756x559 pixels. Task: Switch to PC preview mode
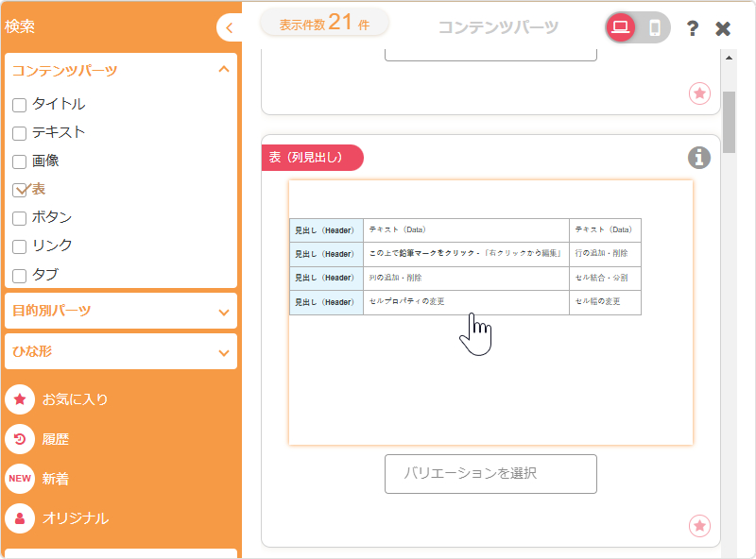[621, 27]
